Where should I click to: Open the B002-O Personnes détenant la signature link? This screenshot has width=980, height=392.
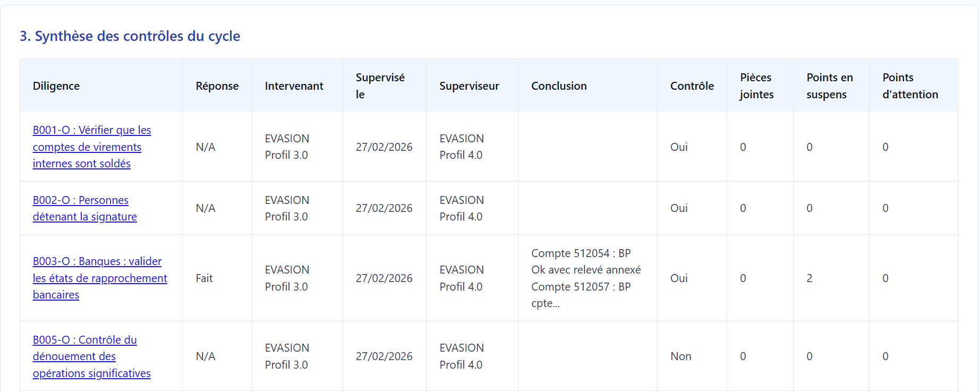pyautogui.click(x=85, y=208)
